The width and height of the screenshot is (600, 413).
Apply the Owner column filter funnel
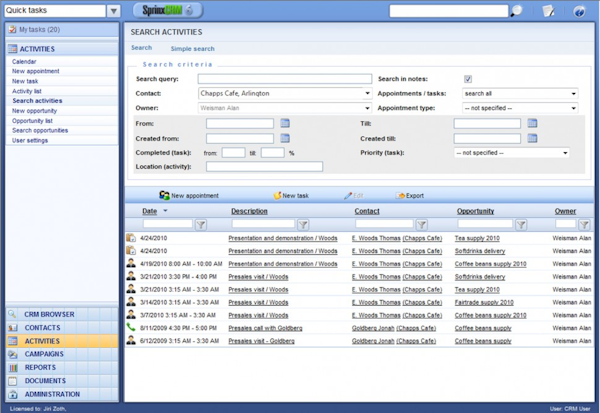[584, 225]
